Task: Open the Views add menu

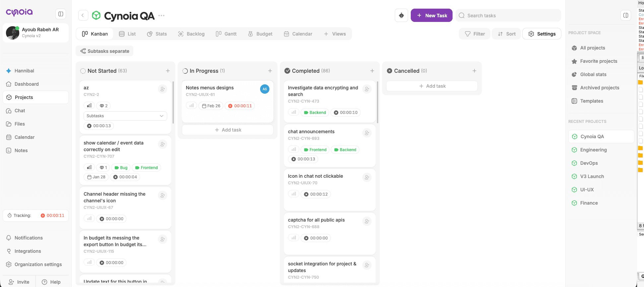Action: (335, 34)
